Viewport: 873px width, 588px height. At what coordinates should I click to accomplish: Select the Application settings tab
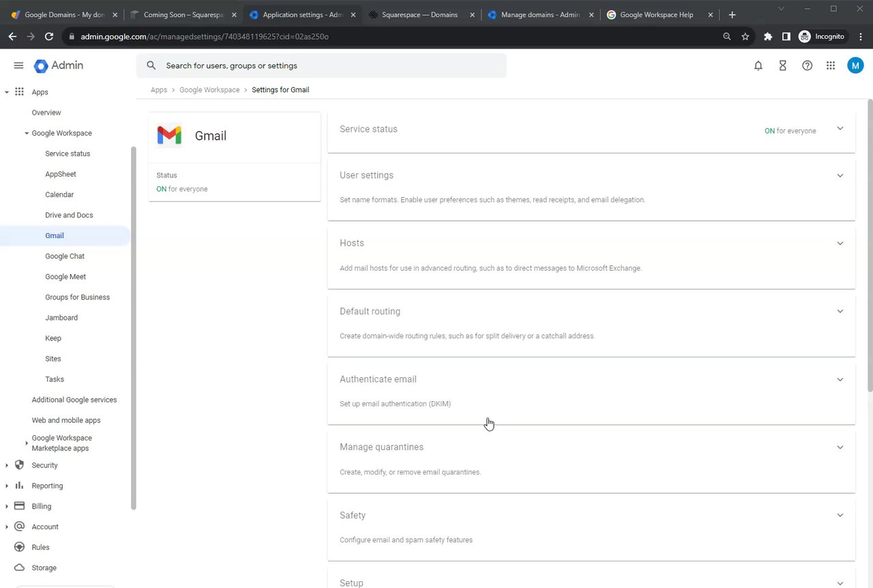[302, 14]
